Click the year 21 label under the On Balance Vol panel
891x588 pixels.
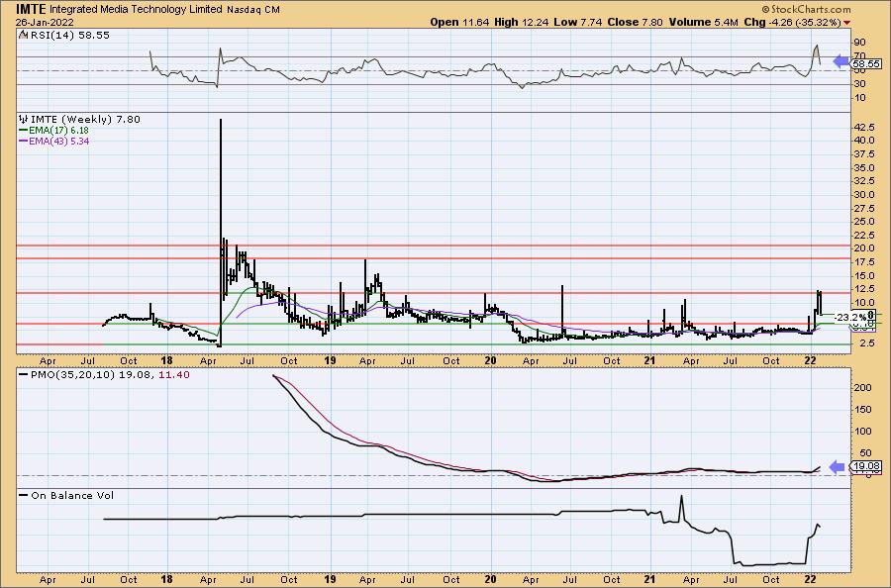click(650, 579)
